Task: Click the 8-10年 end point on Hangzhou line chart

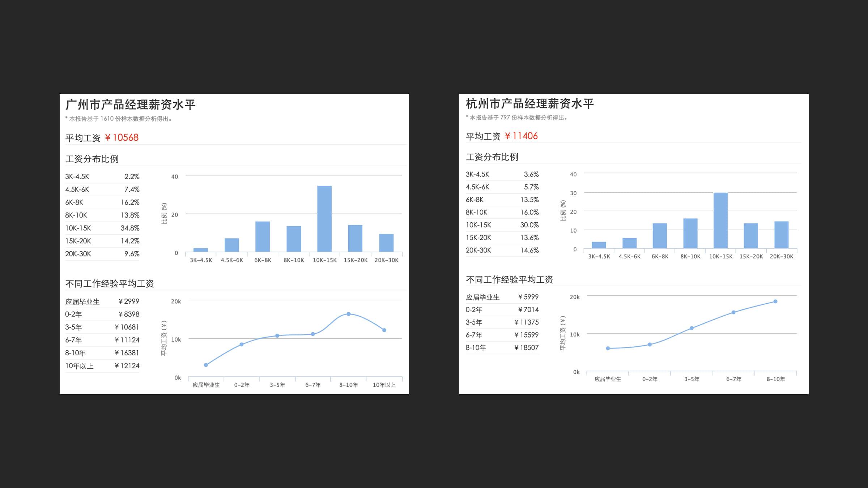Action: pyautogui.click(x=775, y=301)
